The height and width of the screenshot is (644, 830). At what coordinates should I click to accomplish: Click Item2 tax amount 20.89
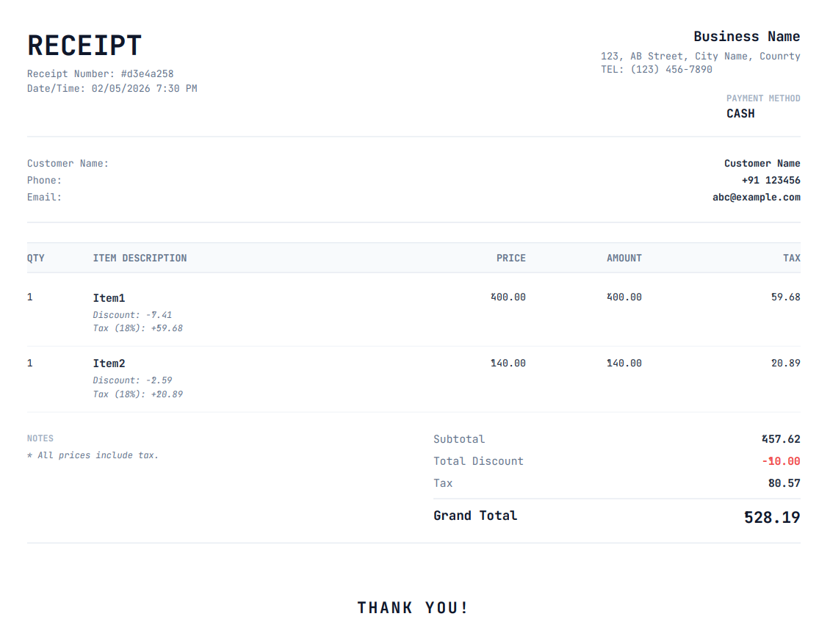785,363
